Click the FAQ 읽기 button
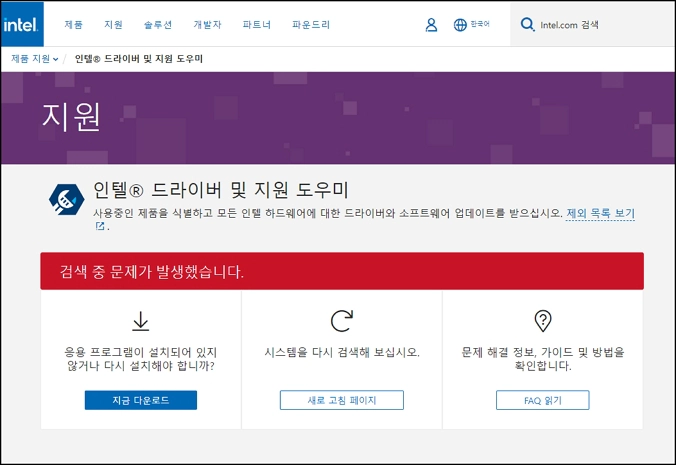 point(543,400)
